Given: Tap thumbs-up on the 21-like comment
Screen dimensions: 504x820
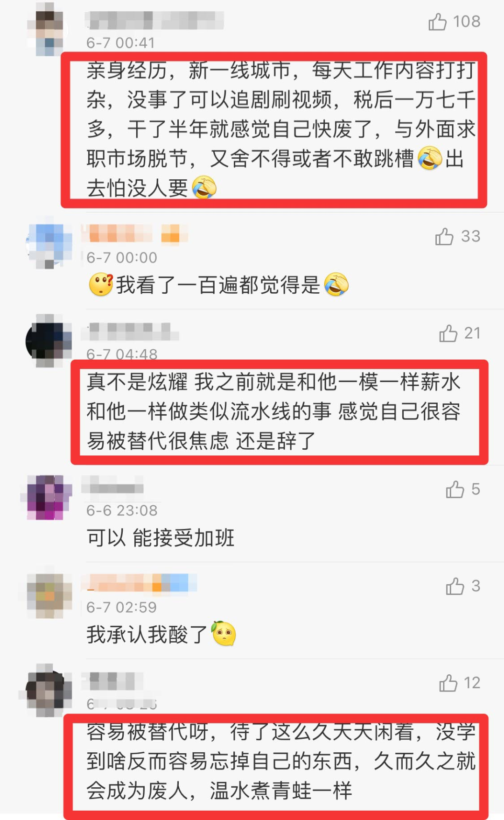Looking at the screenshot, I should tap(448, 333).
